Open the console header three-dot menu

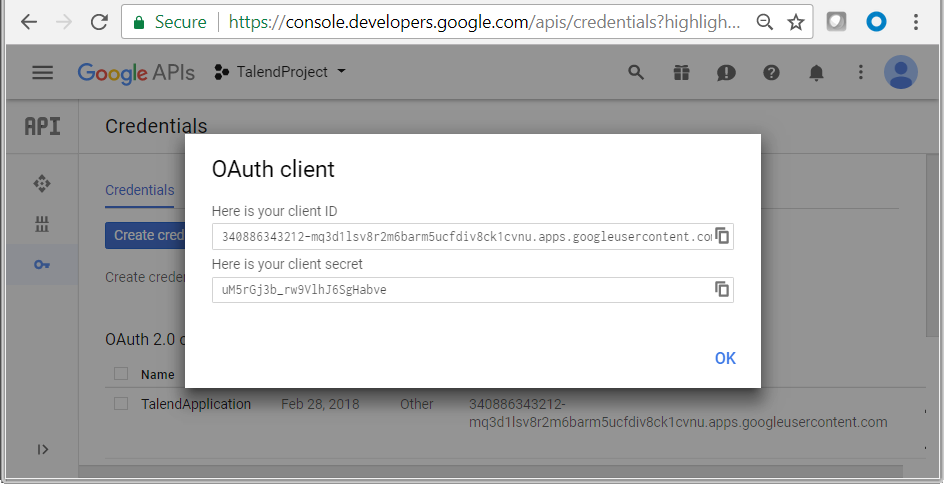click(860, 72)
